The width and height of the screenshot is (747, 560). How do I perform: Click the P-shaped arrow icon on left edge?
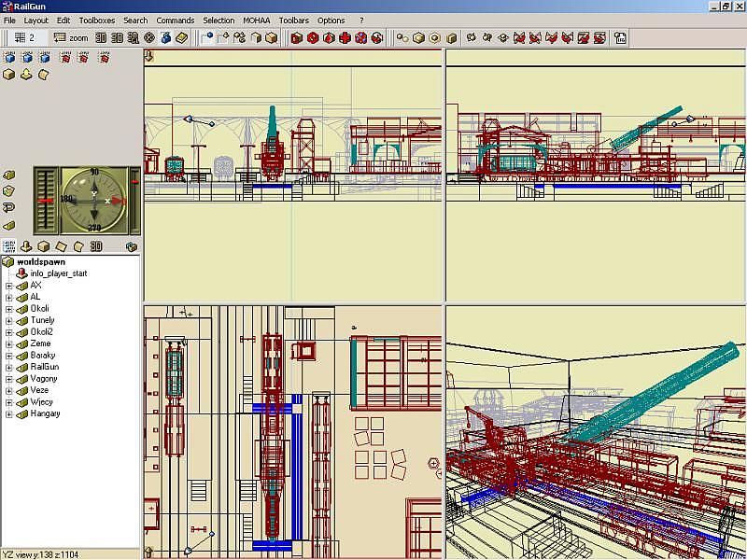[9, 207]
